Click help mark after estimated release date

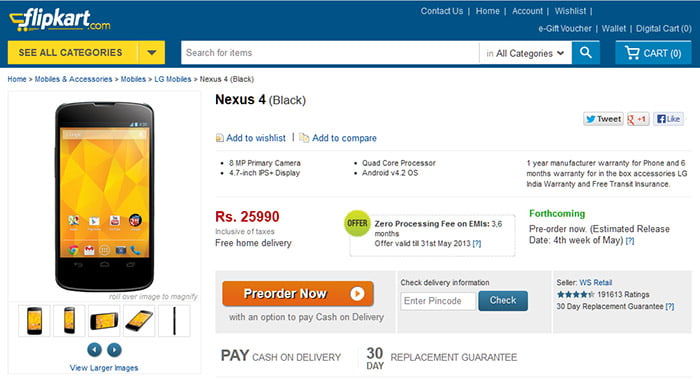629,241
